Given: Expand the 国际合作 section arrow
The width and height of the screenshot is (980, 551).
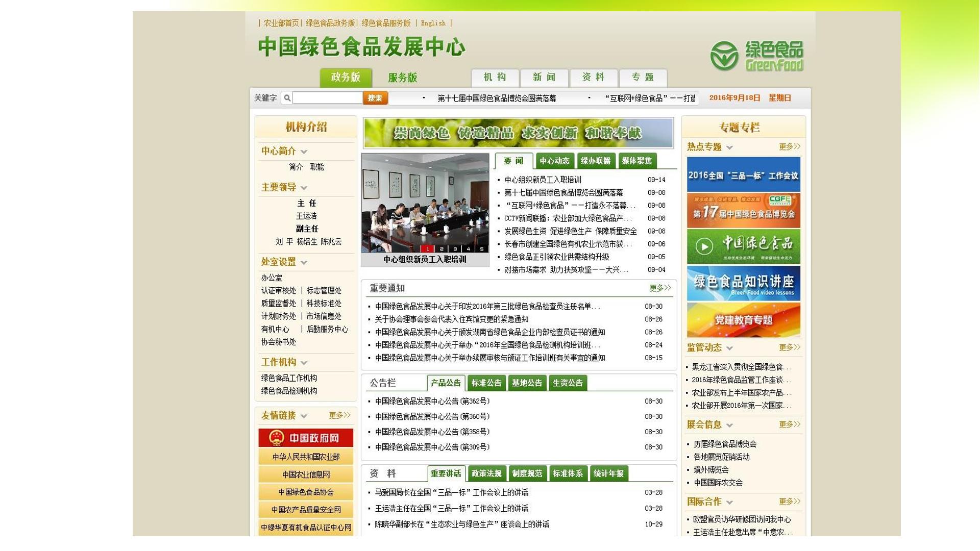Looking at the screenshot, I should (x=729, y=502).
